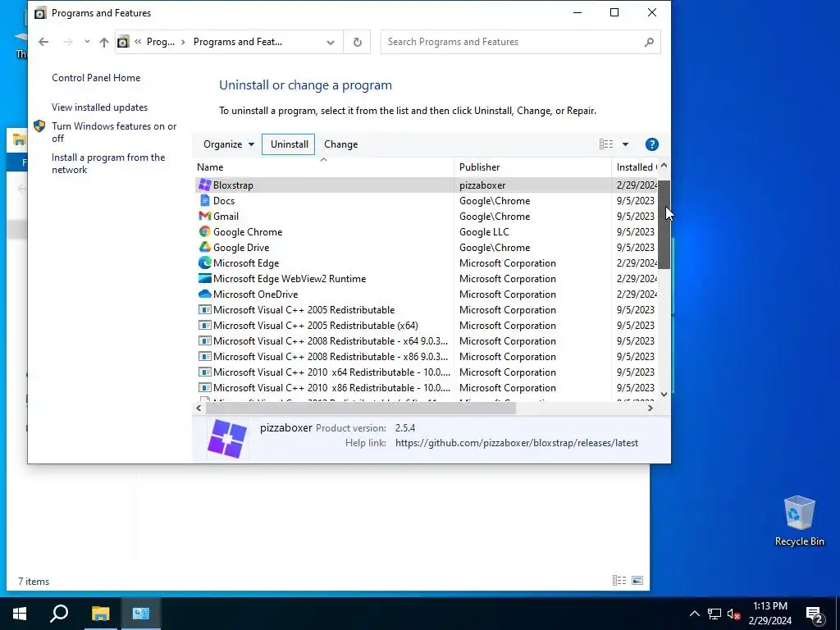Switch to details view in background Explorer window
This screenshot has width=840, height=630.
[x=619, y=580]
